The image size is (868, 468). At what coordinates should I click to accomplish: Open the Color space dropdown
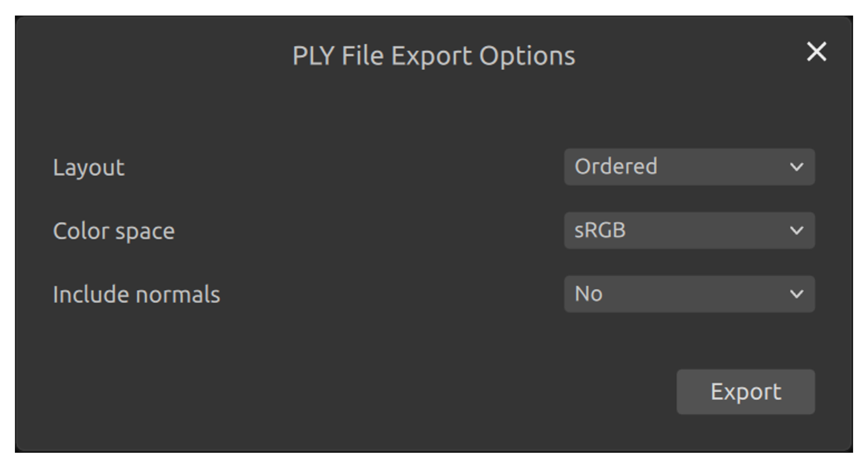click(689, 231)
